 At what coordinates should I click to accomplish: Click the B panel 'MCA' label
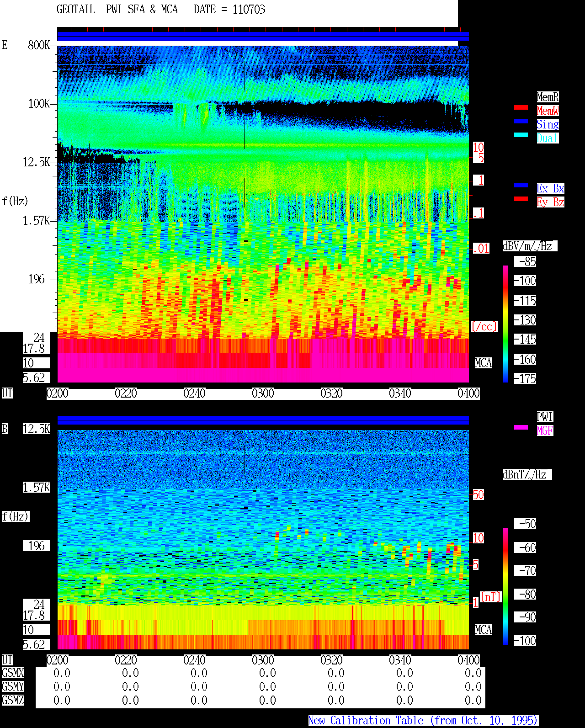484,630
